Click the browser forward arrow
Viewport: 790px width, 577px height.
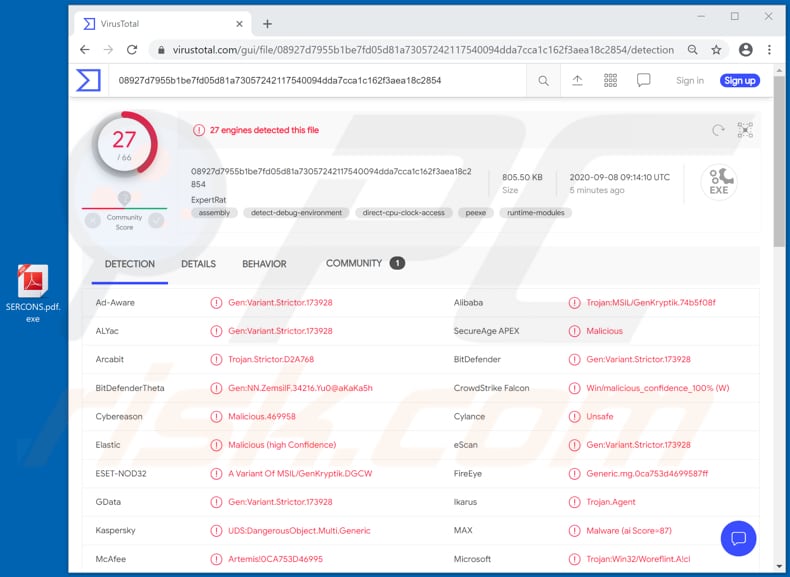tap(108, 50)
